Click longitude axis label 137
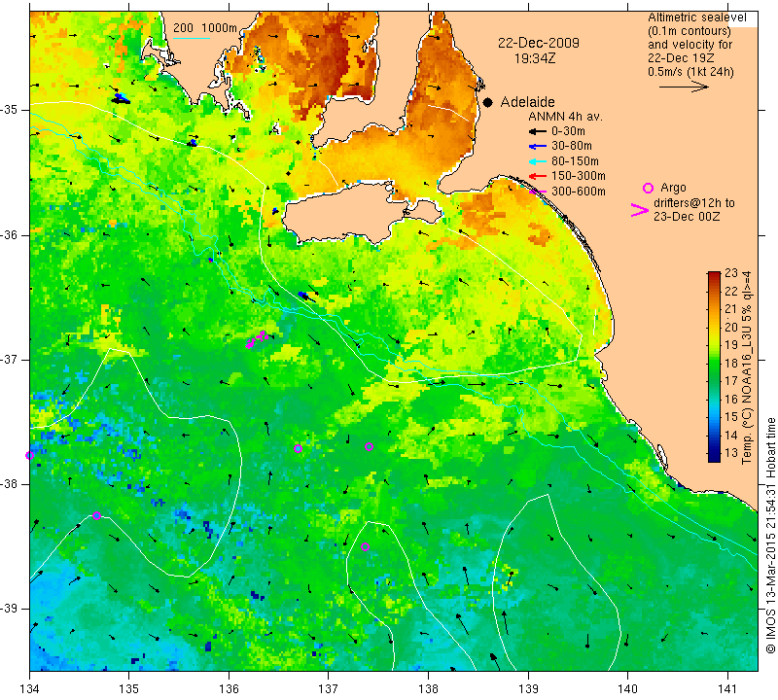The width and height of the screenshot is (778, 700). click(x=329, y=688)
